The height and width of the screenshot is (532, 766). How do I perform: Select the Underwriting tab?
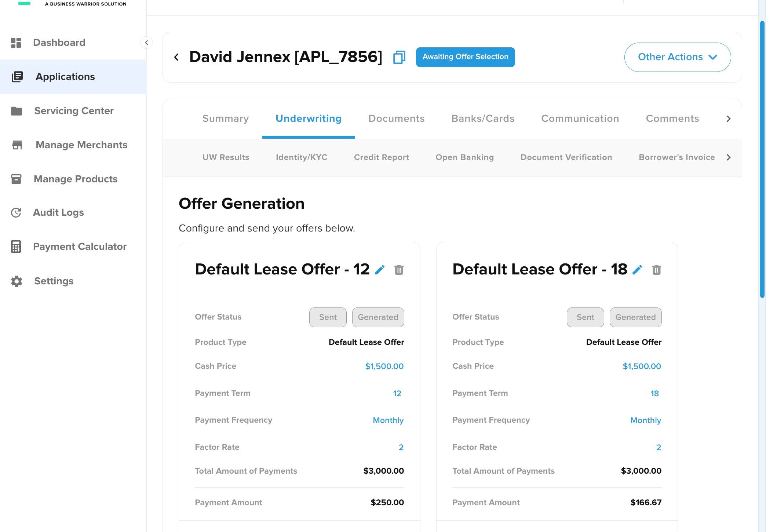tap(309, 119)
